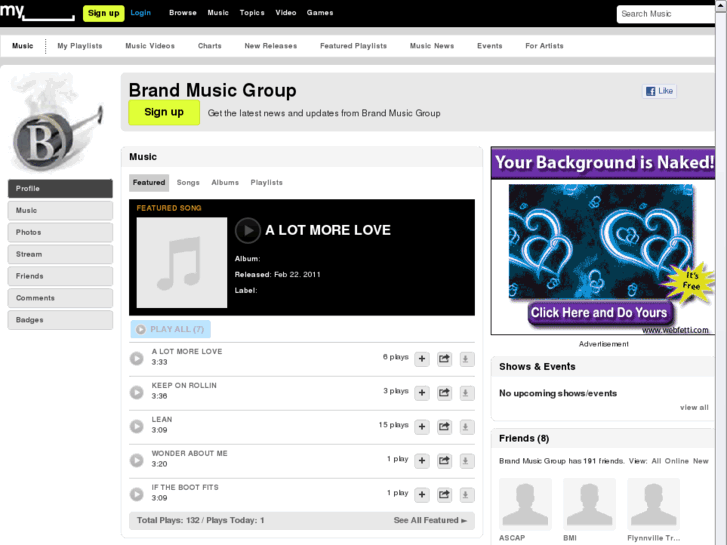
Task: Click the site logo in header
Action: tap(37, 12)
